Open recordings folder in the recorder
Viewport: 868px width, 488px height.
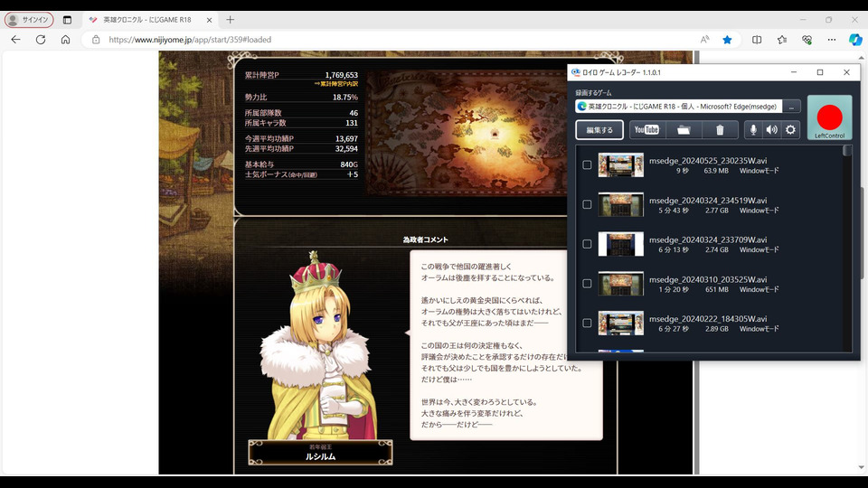pos(684,129)
